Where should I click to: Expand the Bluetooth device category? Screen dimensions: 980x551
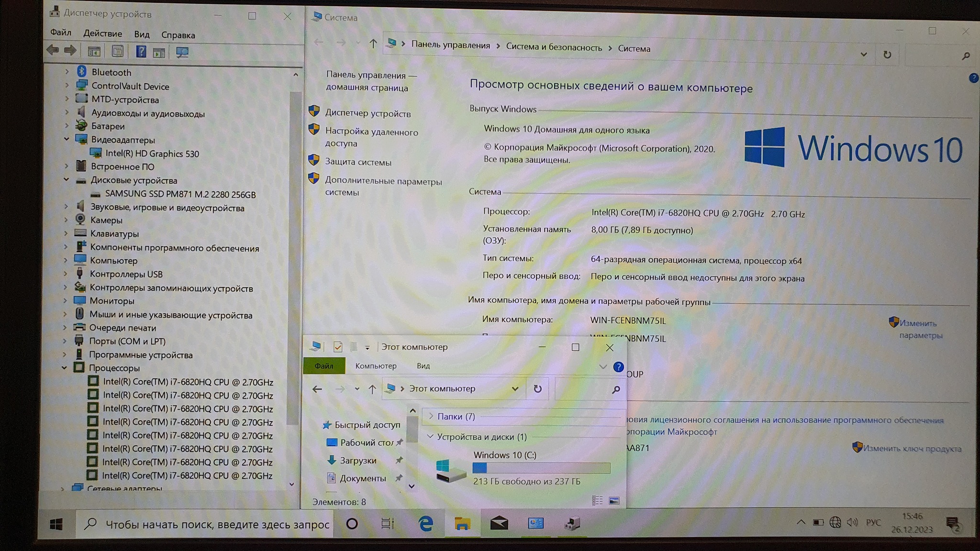point(67,72)
